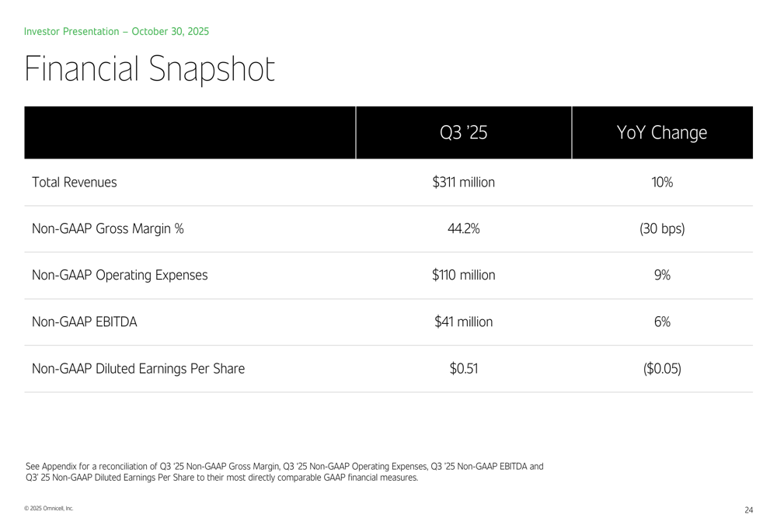Click the 44.2% gross margin value
Screen dimensions: 777x532
464,228
